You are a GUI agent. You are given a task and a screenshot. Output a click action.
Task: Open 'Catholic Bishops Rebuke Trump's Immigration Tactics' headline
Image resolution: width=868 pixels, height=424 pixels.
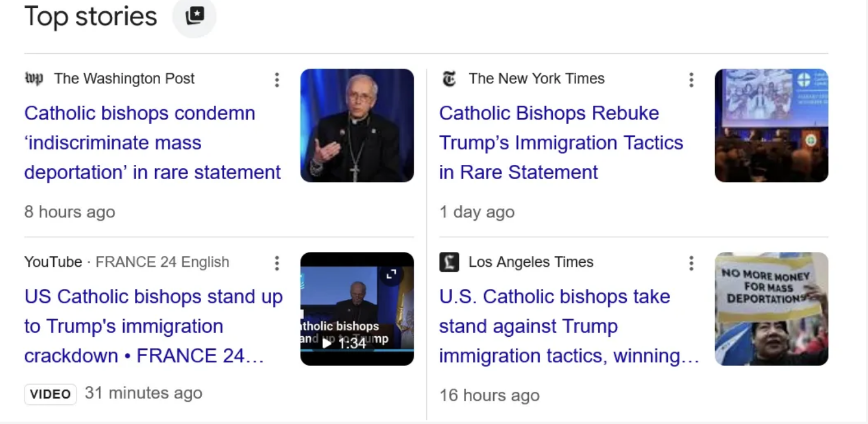tap(561, 143)
